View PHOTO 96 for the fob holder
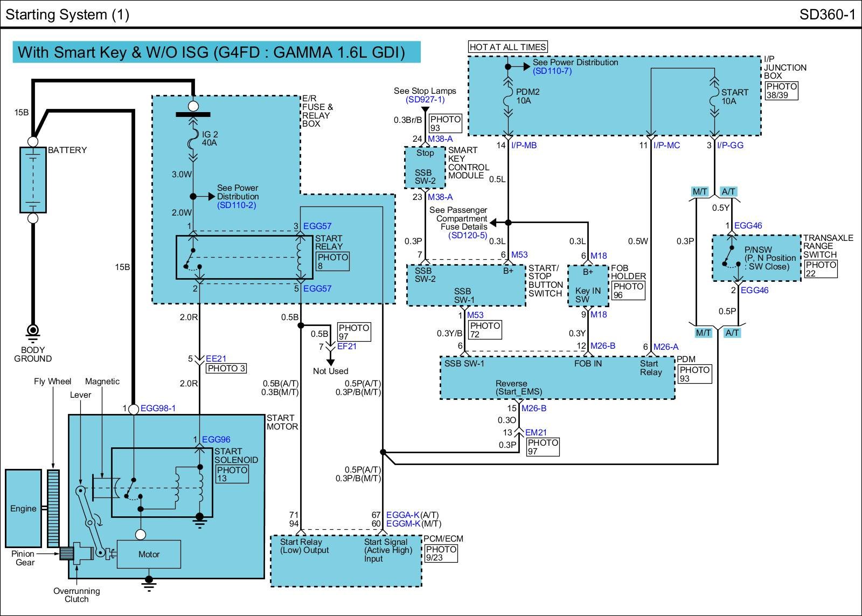The image size is (862, 616). click(x=628, y=291)
